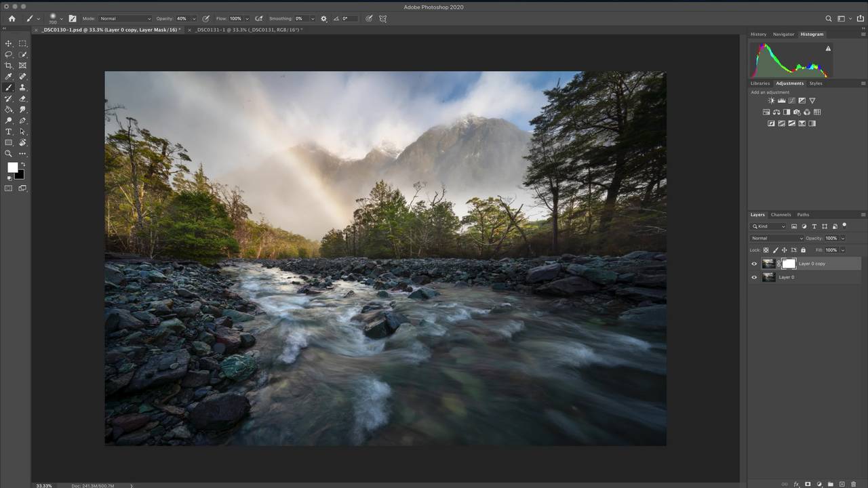Open the brush settings gear options
This screenshot has height=488, width=868.
(323, 19)
